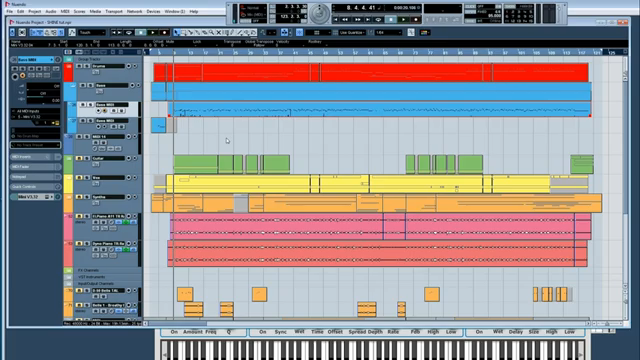Open the No Track Preset dropdown
Viewport: 640px width, 360px height.
click(x=35, y=145)
